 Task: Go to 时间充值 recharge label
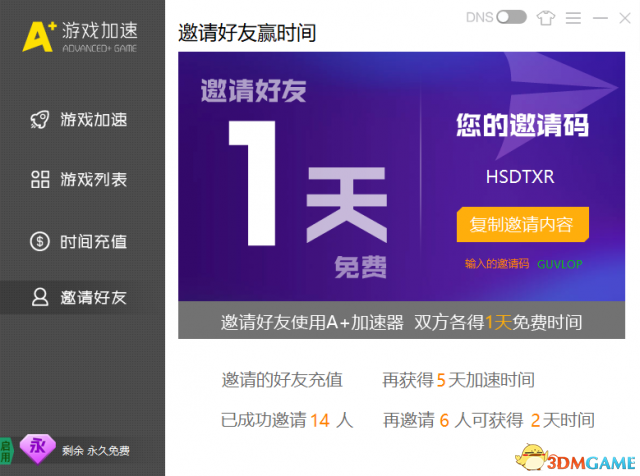94,241
